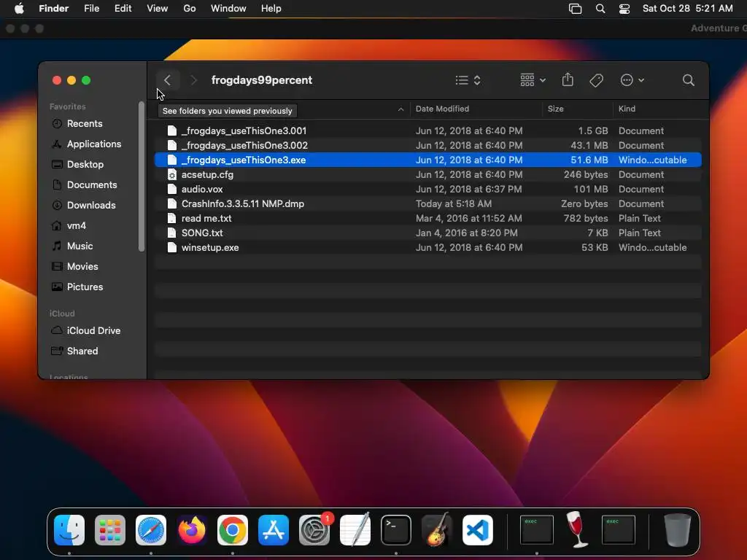747x560 pixels.
Task: Open System Settings from the Dock
Action: (x=314, y=529)
